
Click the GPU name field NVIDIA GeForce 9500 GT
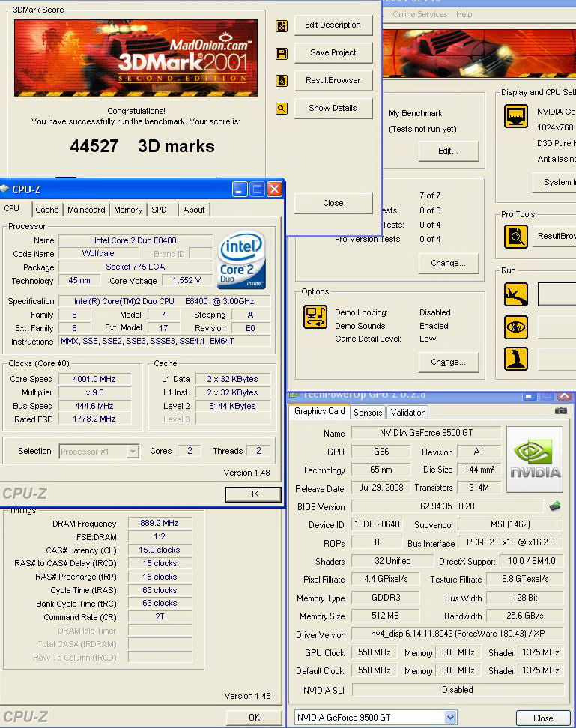[426, 433]
